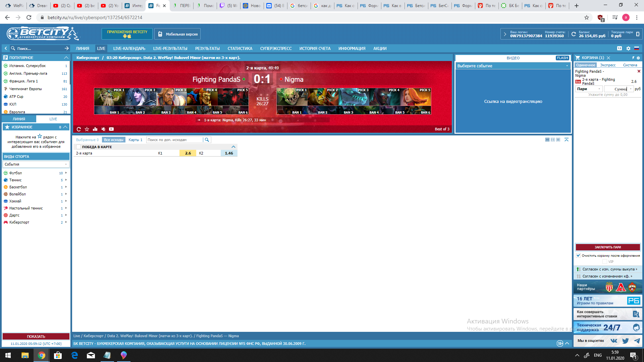Click the ЗАКЛЮЧИТЬ ПАРИ button

click(607, 247)
